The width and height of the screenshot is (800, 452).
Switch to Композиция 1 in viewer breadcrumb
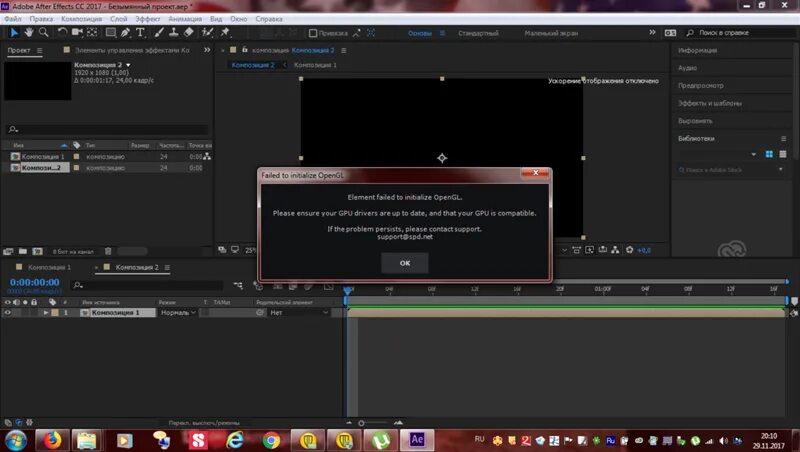315,65
